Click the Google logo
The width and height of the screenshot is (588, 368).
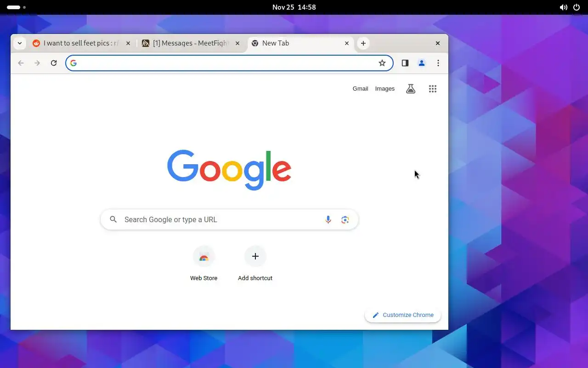click(229, 170)
